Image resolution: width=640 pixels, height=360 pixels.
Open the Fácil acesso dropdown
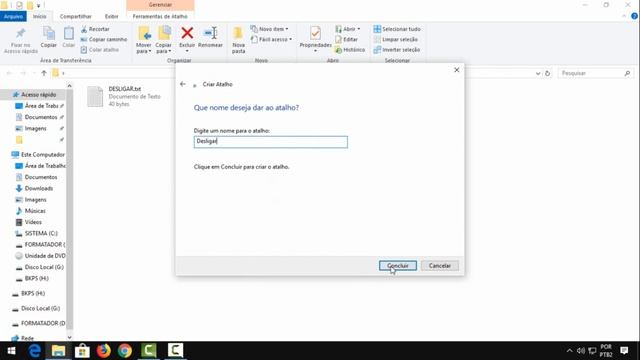[x=271, y=39]
